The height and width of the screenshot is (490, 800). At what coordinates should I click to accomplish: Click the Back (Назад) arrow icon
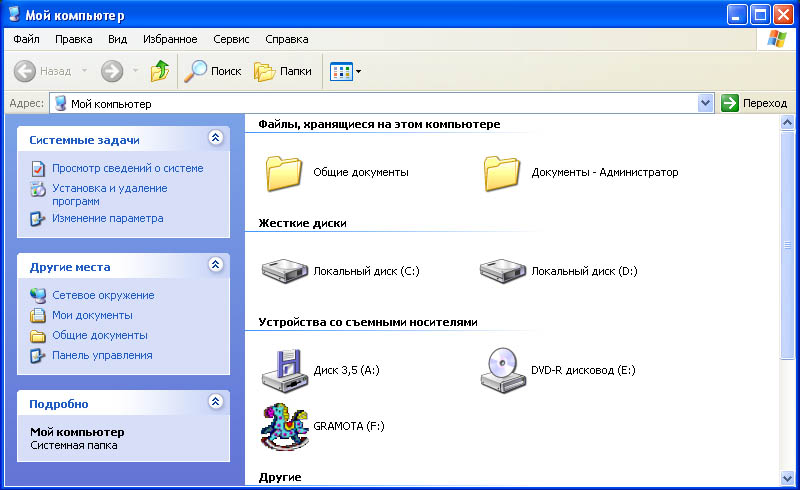(x=24, y=71)
